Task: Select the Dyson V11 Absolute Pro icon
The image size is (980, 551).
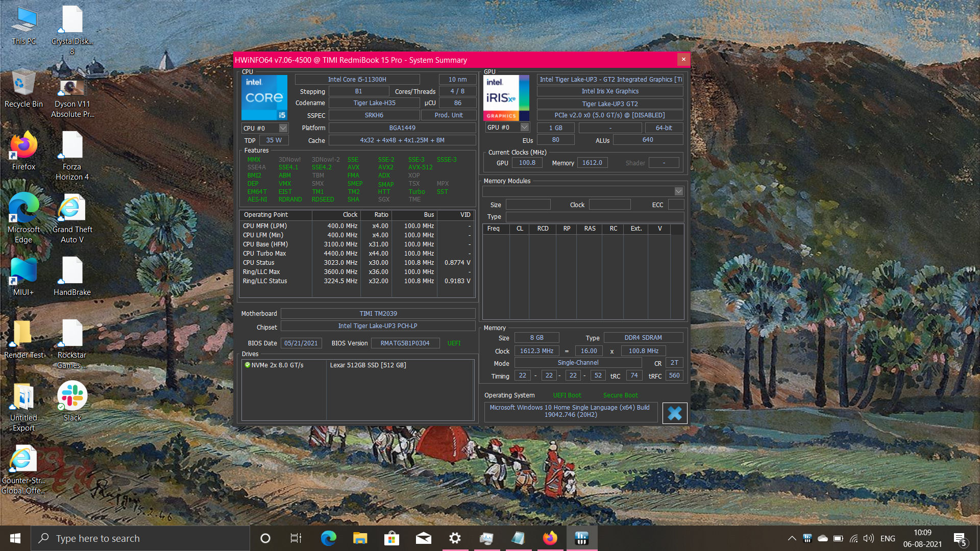Action: click(72, 98)
